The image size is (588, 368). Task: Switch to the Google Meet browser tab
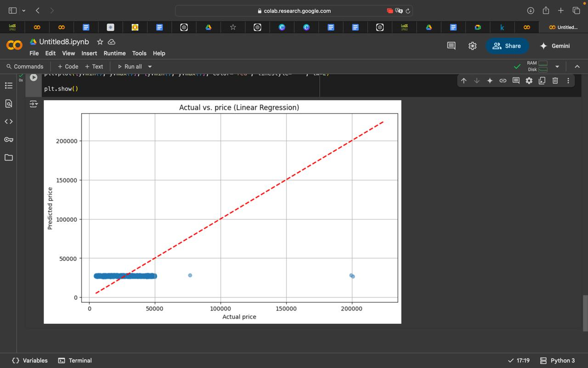(478, 28)
